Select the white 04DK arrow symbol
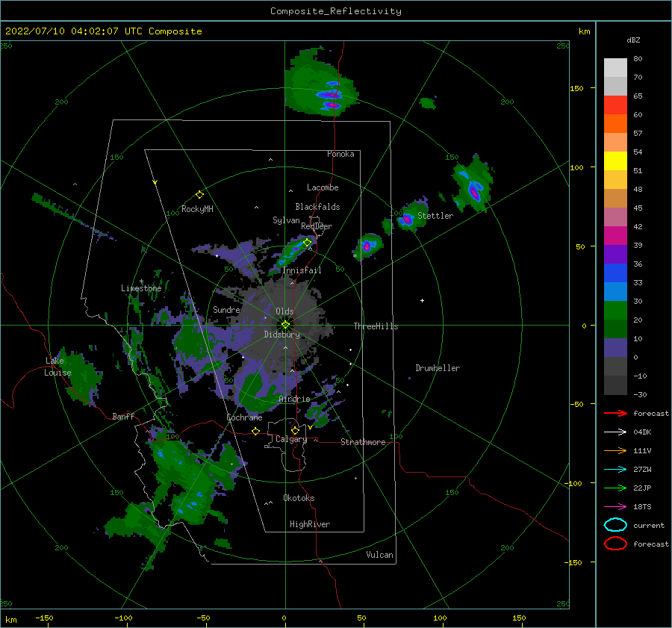Viewport: 672px width, 628px height. tap(615, 432)
